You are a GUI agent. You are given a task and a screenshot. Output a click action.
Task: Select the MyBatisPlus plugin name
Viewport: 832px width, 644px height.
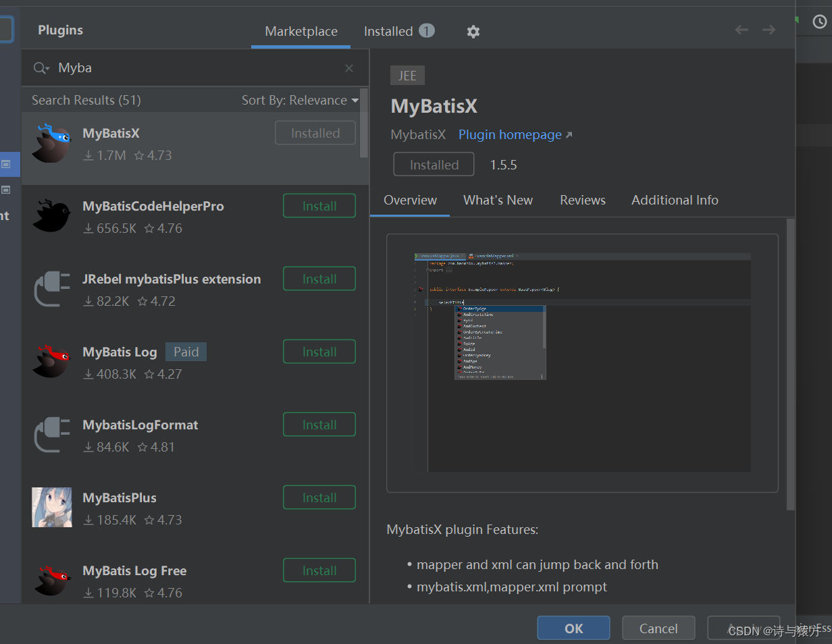point(120,498)
